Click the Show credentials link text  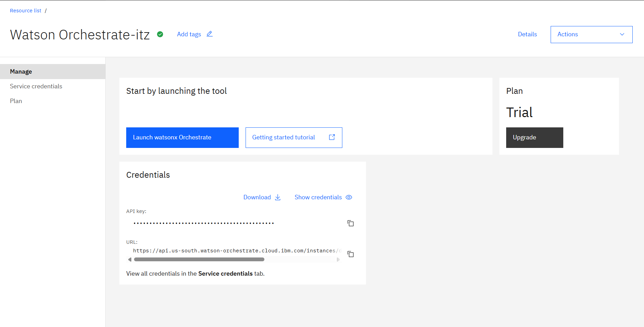[318, 197]
